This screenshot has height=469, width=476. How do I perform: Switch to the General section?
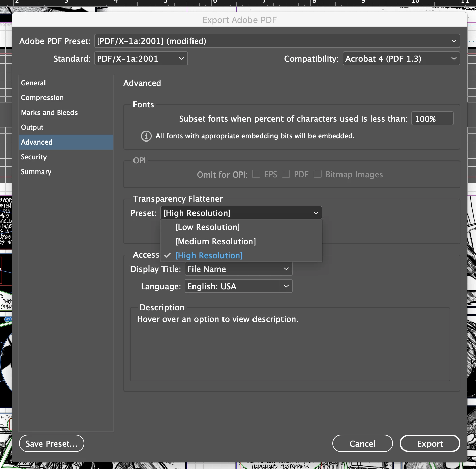pyautogui.click(x=66, y=83)
